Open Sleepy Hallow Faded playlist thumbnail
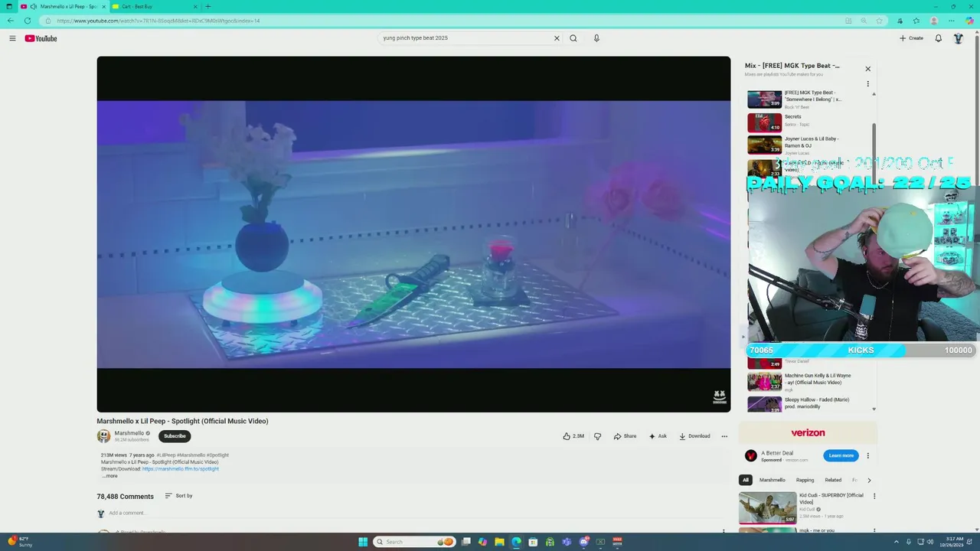This screenshot has height=551, width=980. (764, 404)
